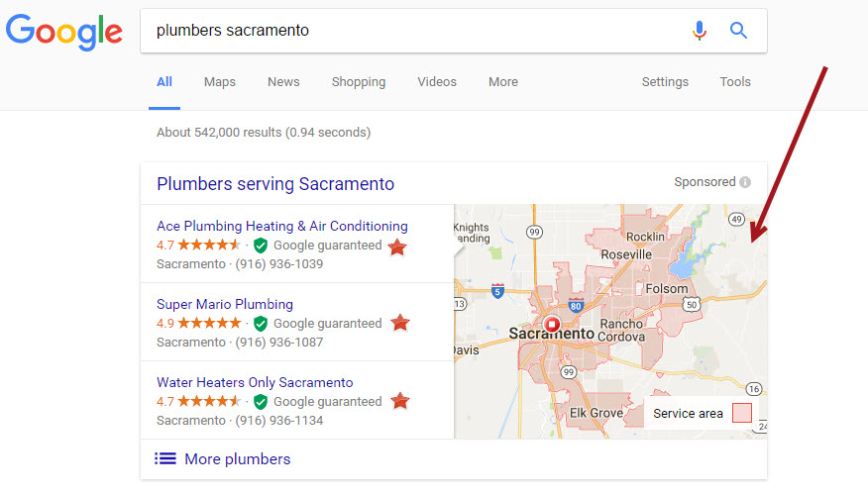
Task: Switch to the Maps tab
Action: [220, 82]
